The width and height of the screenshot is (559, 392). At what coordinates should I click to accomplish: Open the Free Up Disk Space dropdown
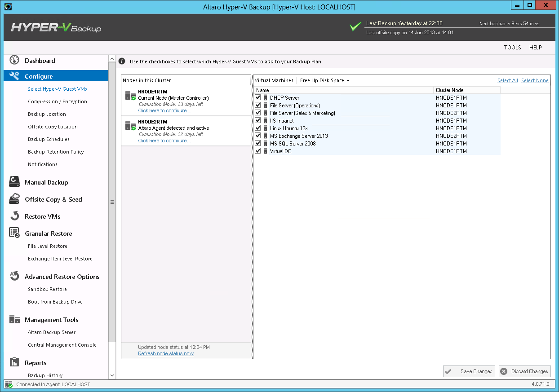click(324, 80)
